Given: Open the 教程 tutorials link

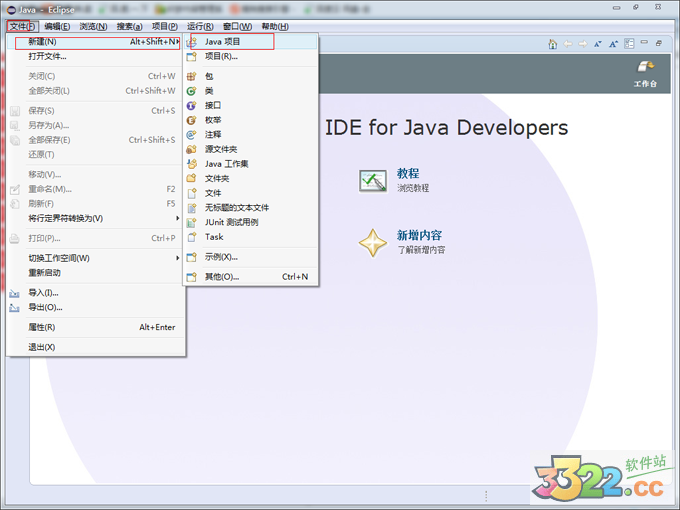Looking at the screenshot, I should pyautogui.click(x=408, y=173).
